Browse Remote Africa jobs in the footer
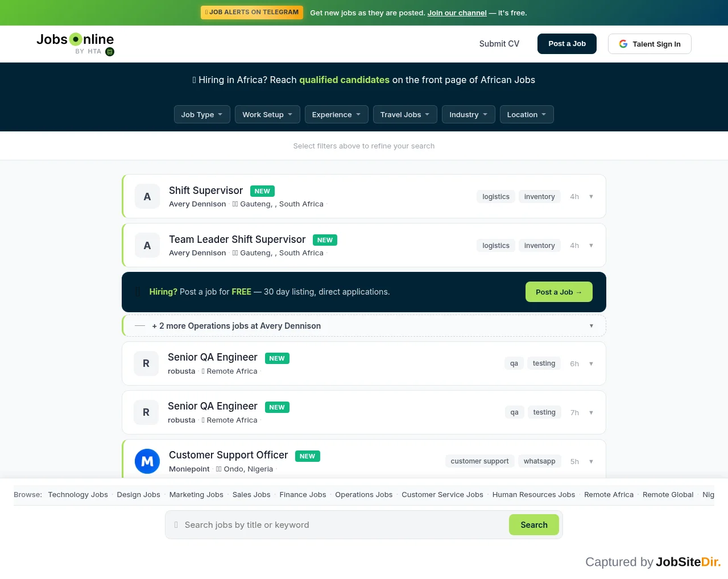 (x=609, y=495)
